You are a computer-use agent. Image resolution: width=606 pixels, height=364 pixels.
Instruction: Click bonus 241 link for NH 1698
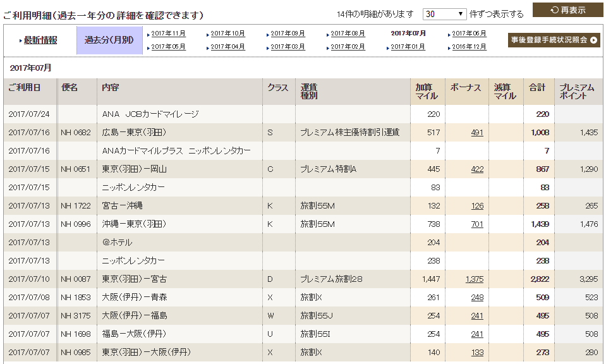pyautogui.click(x=477, y=334)
